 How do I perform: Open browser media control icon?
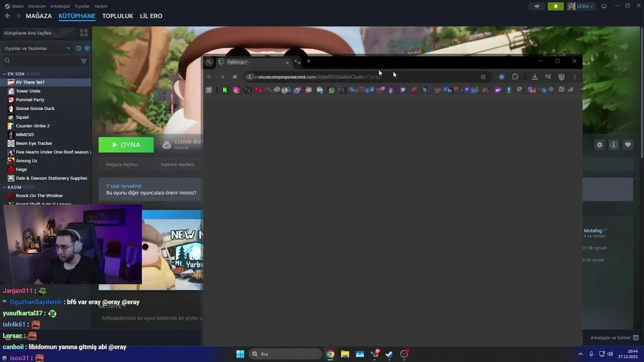click(548, 77)
